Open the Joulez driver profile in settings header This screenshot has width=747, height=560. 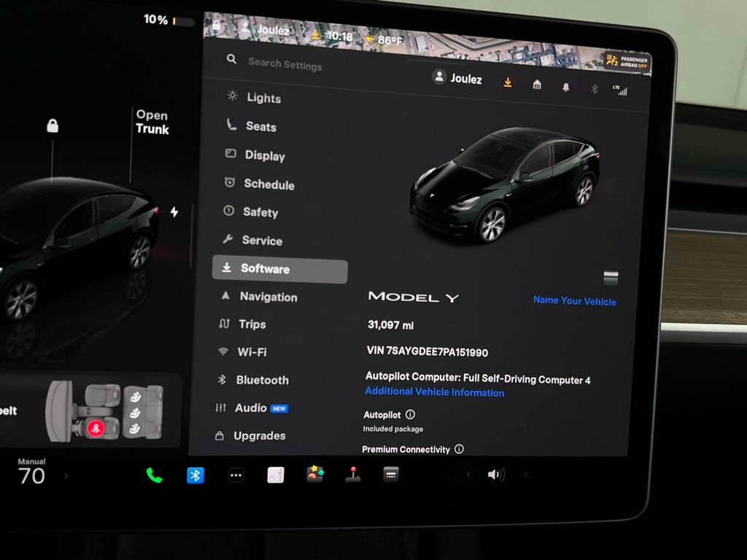point(457,77)
